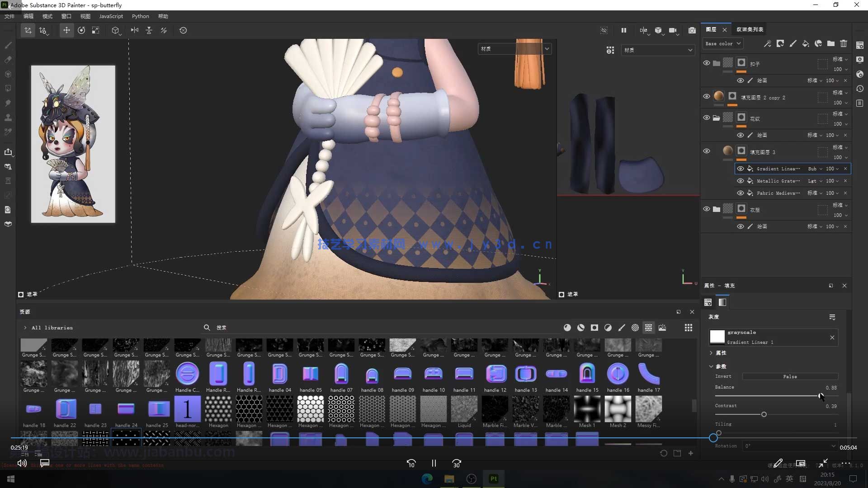The image size is (868, 488).
Task: Toggle visibility of 填充图层 3 layer
Action: (x=706, y=151)
